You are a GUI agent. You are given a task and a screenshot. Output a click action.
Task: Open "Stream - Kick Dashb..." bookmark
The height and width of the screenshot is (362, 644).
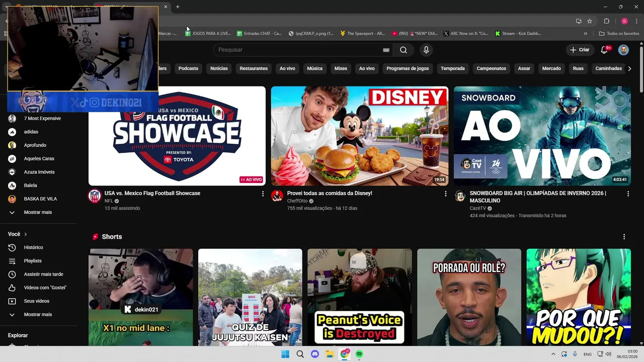pos(518,34)
